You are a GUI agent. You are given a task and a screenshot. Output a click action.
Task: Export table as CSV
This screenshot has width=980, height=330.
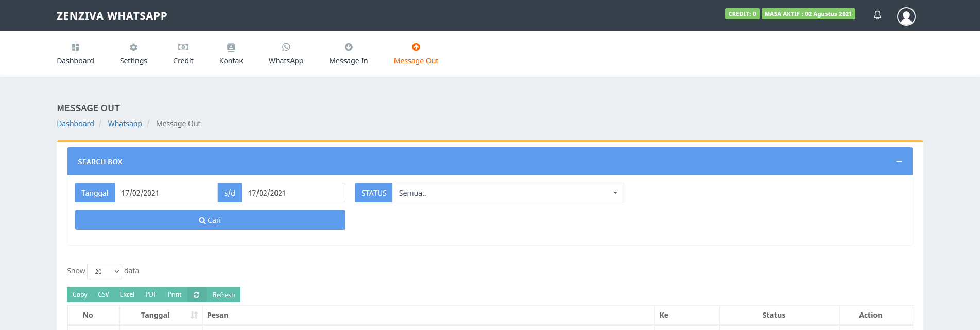104,294
